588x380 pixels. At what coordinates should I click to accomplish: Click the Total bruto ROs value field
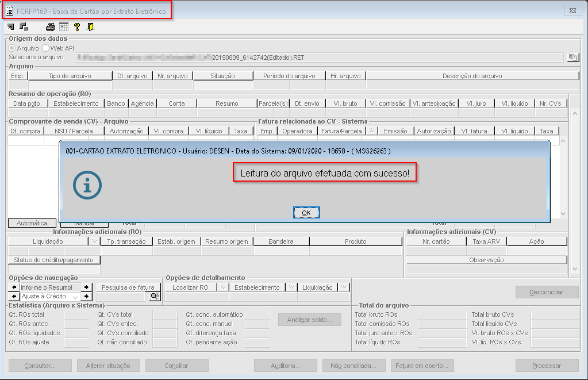click(x=443, y=314)
